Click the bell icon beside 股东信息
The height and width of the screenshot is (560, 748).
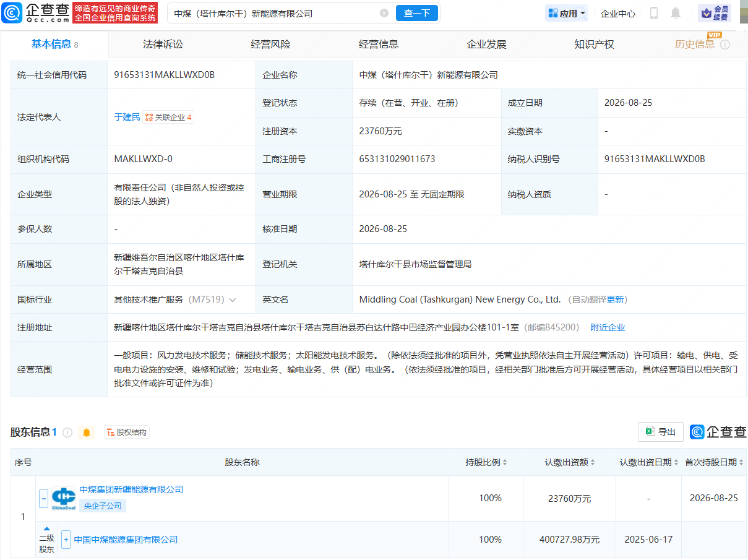(87, 433)
